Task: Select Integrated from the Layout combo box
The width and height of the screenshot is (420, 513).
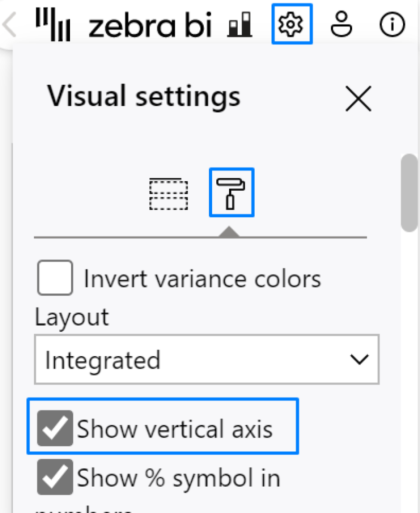Action: (x=207, y=360)
